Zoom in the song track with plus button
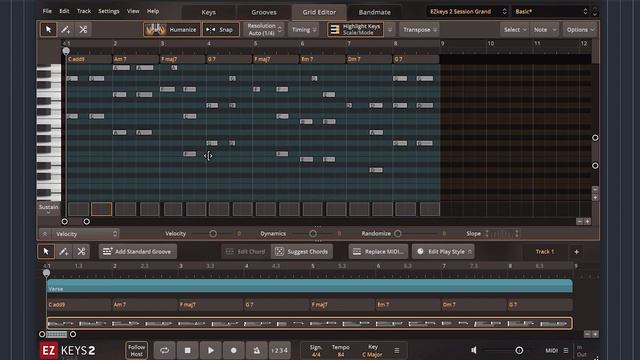Image resolution: width=640 pixels, height=360 pixels. coord(595,334)
